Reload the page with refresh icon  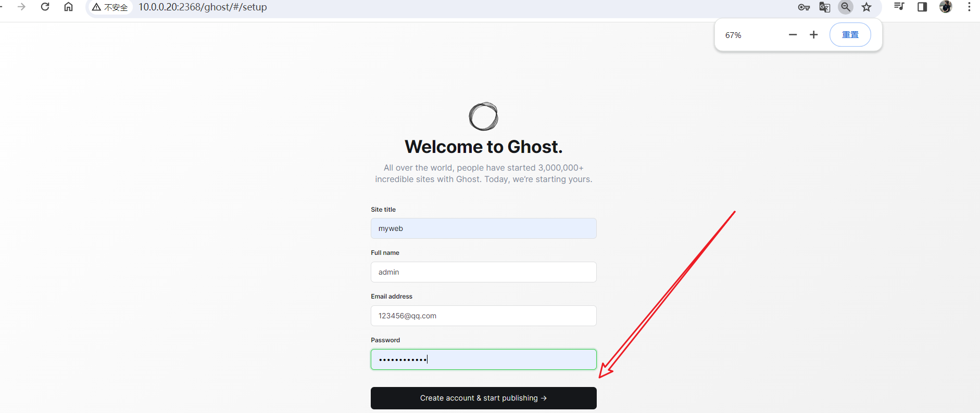point(45,7)
